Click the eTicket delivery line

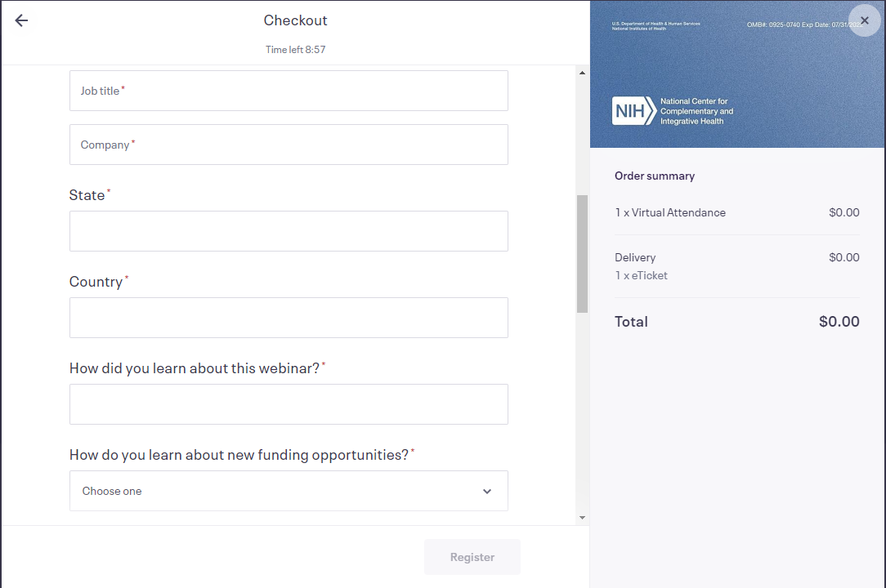[642, 275]
